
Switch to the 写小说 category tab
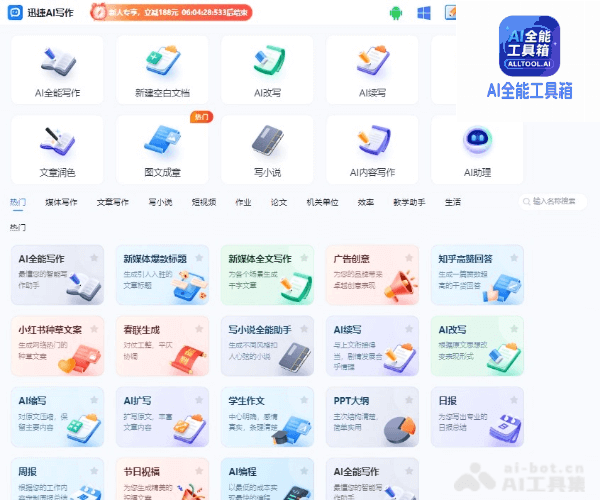tap(160, 202)
